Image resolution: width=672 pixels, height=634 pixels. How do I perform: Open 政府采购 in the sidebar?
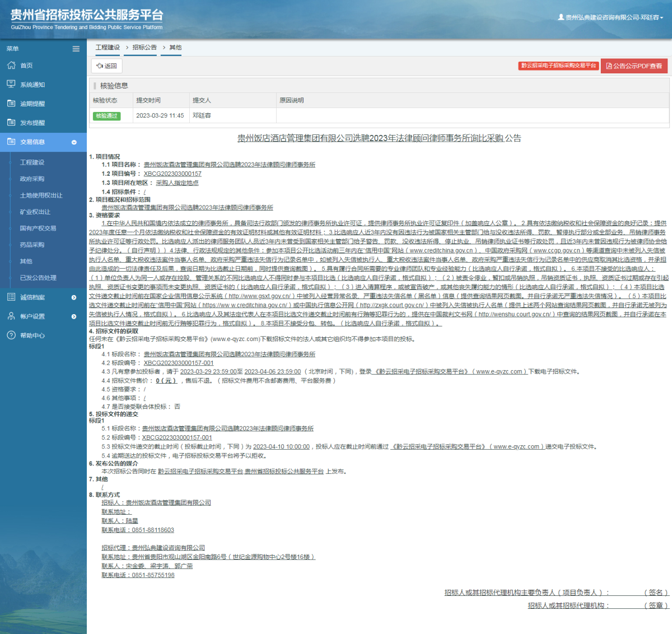click(x=32, y=179)
